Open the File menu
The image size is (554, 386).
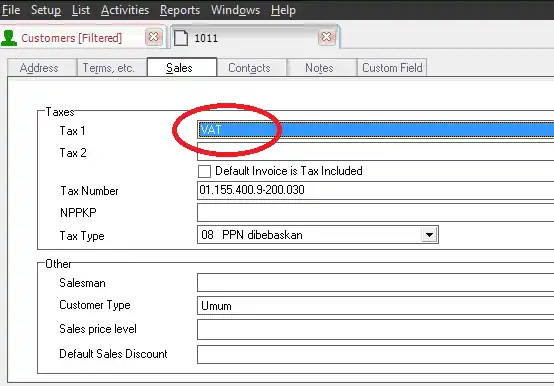(11, 10)
